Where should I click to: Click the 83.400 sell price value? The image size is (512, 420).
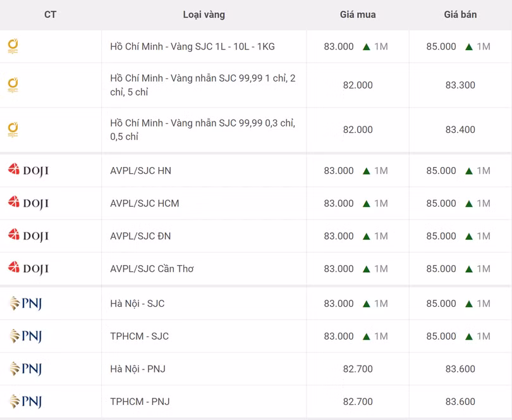[460, 130]
